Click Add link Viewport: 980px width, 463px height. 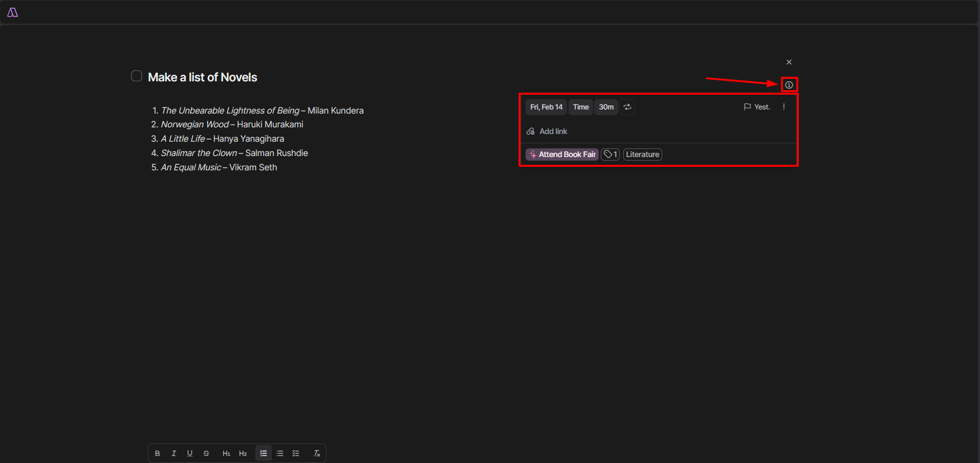coord(547,131)
